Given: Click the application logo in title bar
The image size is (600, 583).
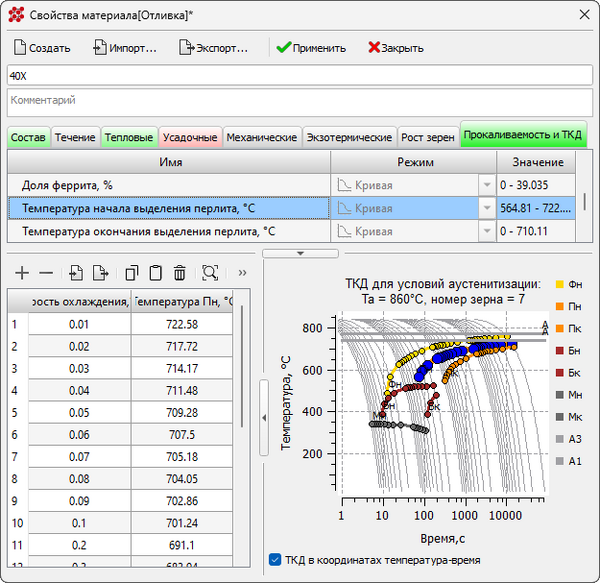Looking at the screenshot, I should (16, 15).
